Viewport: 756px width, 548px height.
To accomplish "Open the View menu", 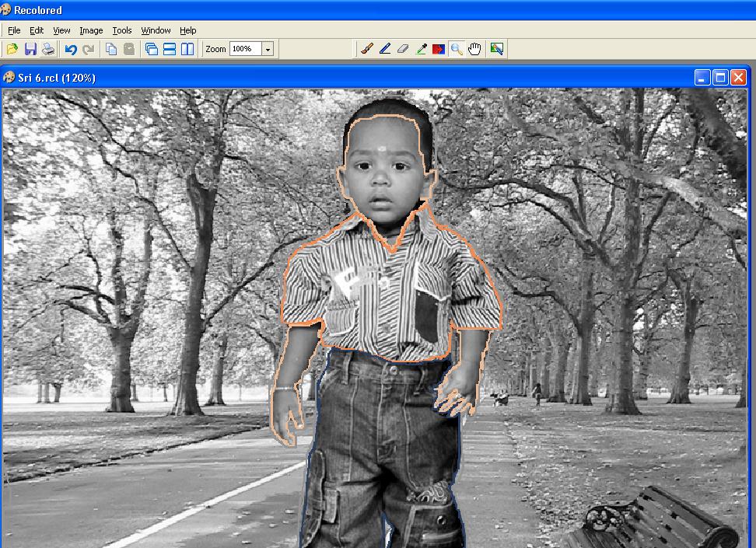I will pos(61,30).
